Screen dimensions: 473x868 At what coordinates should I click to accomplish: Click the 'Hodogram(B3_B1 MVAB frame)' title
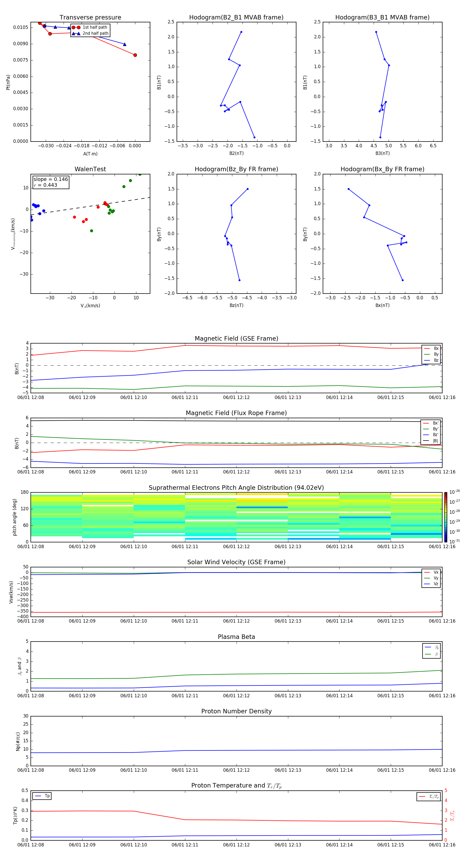pyautogui.click(x=382, y=18)
